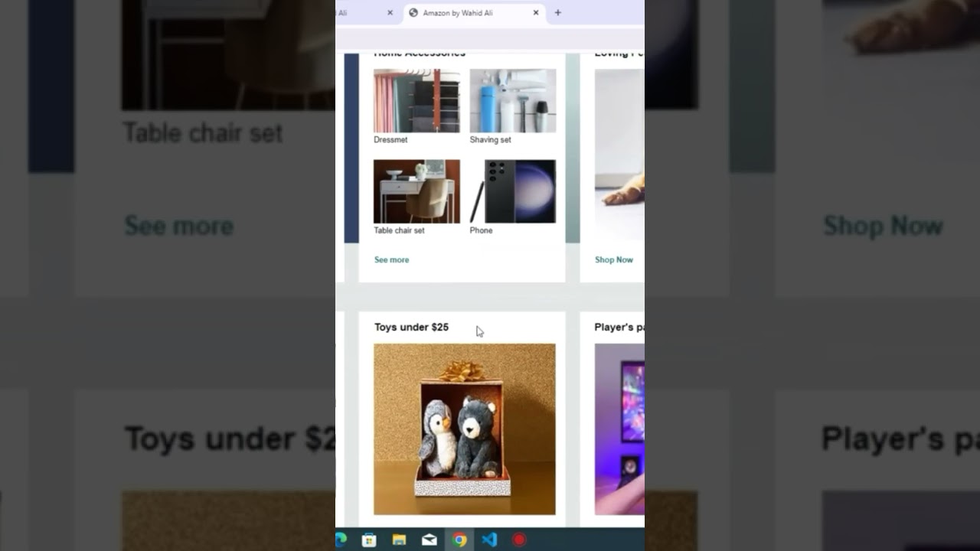Open the Shaving set product image
The width and height of the screenshot is (980, 551).
point(513,101)
